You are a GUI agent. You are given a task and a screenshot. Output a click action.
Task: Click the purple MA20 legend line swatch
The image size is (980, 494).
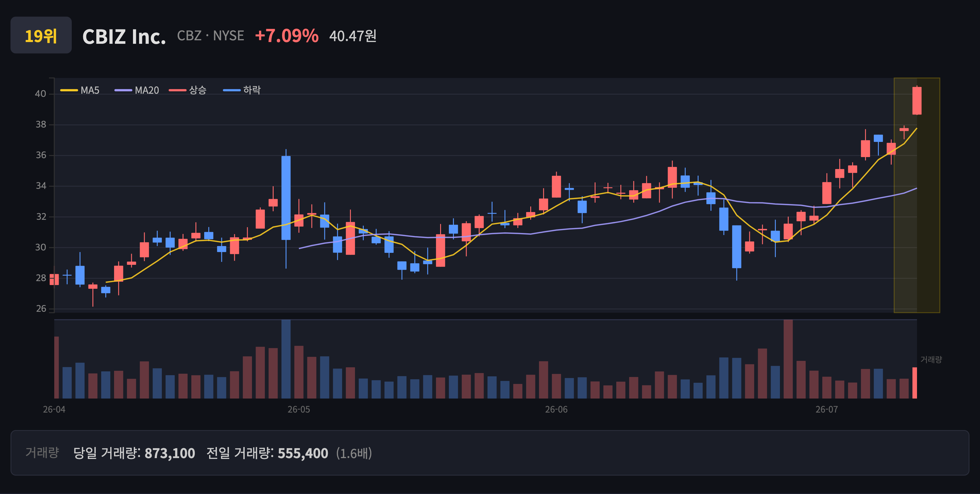(123, 90)
